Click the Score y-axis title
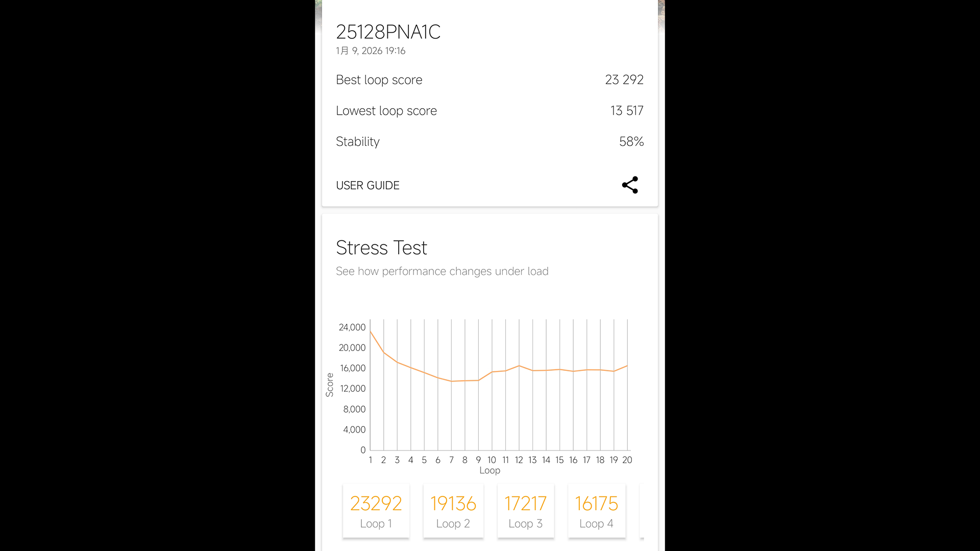980x551 pixels. pos(330,385)
